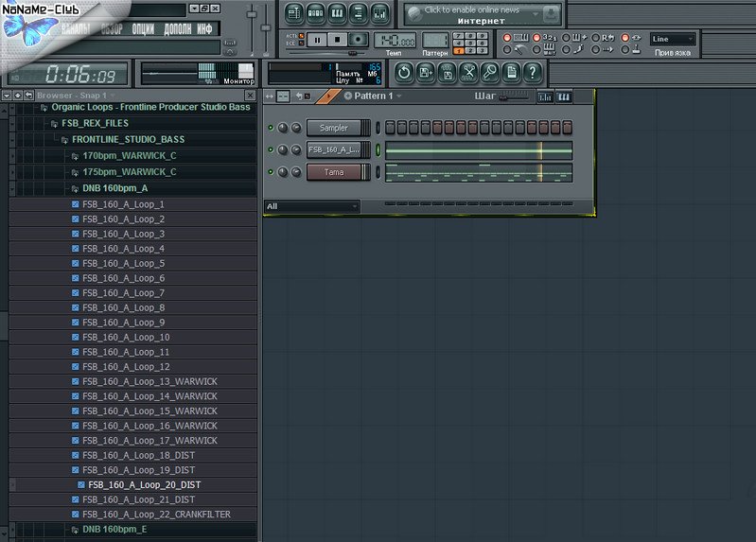
Task: Click the Stop playback button
Action: 338,39
